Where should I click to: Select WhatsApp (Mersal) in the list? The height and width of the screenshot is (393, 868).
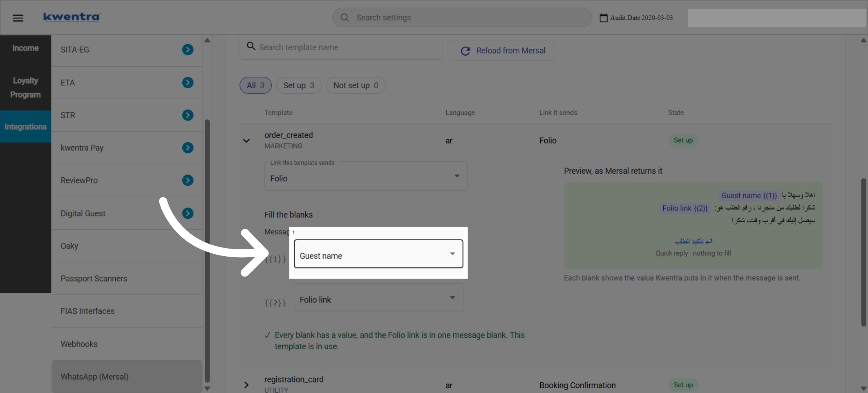127,377
